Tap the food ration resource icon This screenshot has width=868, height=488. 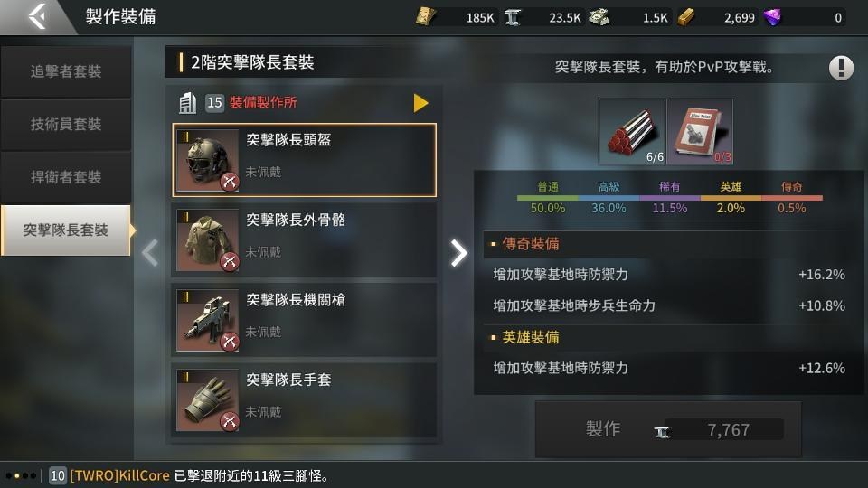point(425,17)
